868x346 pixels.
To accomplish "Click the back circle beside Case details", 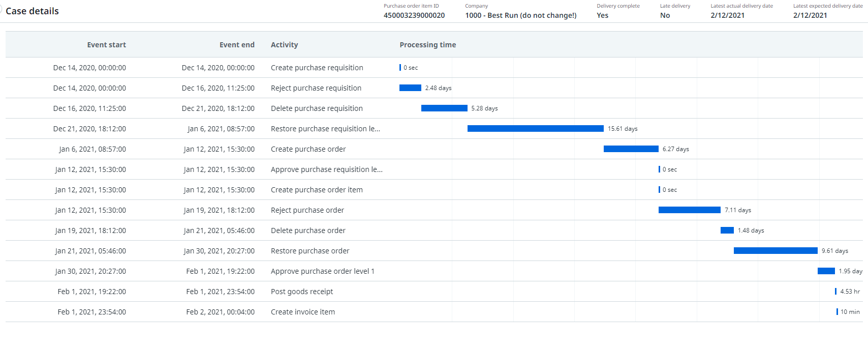I will click(x=2, y=10).
